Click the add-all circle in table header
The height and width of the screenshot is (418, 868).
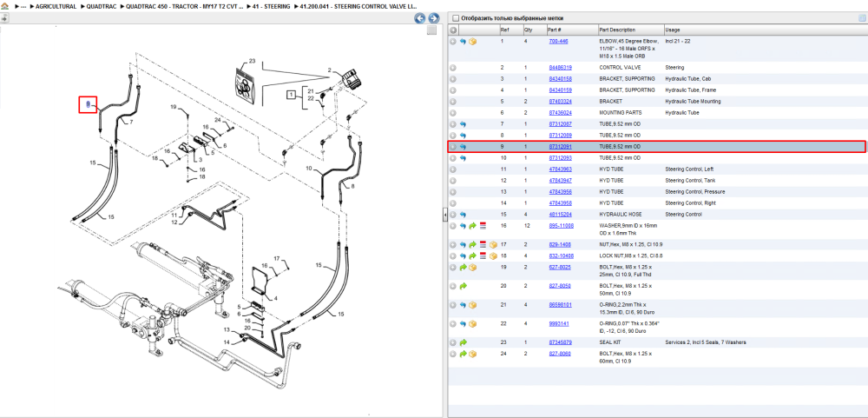click(x=453, y=30)
